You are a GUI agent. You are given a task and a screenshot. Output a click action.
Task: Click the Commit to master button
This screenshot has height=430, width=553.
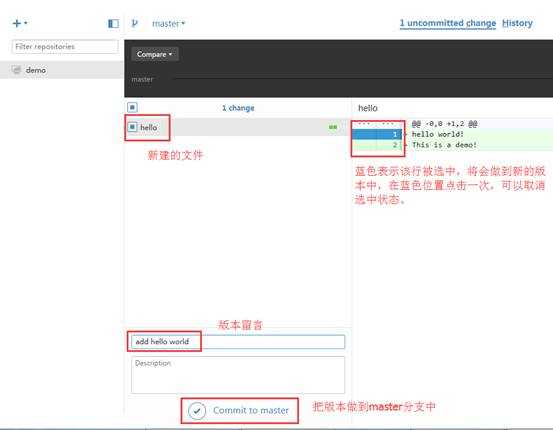239,411
